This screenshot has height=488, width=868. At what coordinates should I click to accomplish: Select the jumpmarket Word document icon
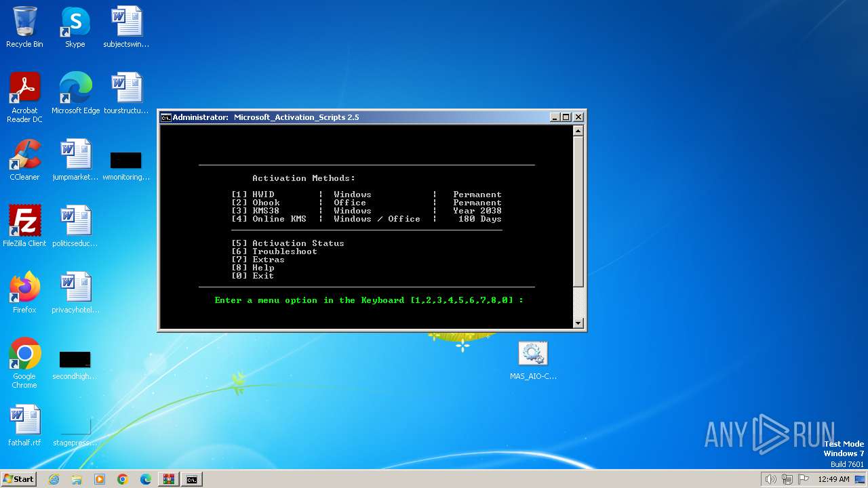click(75, 160)
